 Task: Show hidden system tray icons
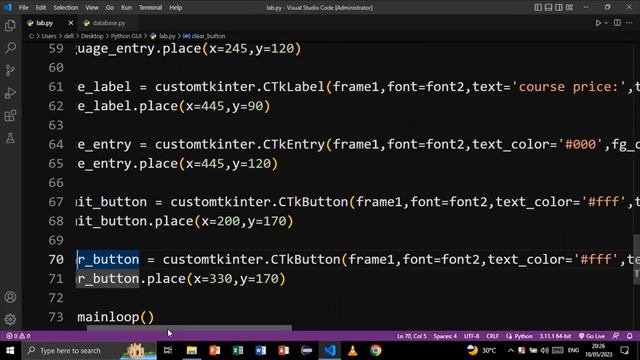pyautogui.click(x=511, y=351)
